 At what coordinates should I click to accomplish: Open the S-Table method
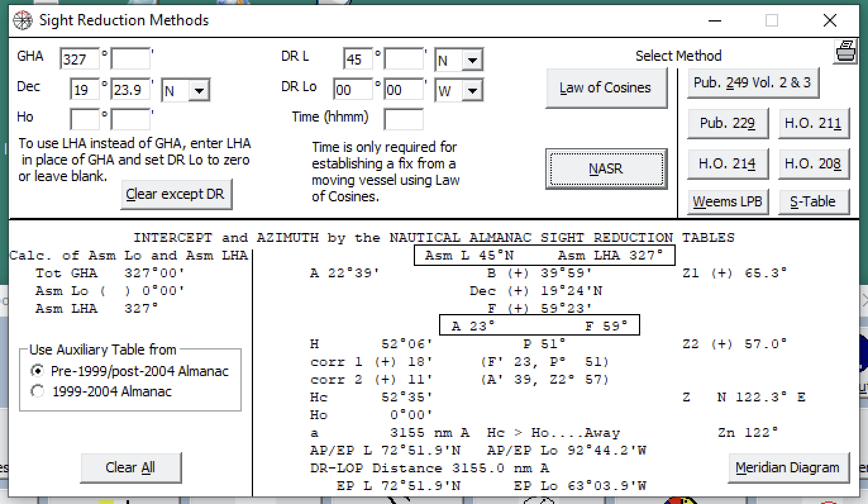click(x=814, y=201)
